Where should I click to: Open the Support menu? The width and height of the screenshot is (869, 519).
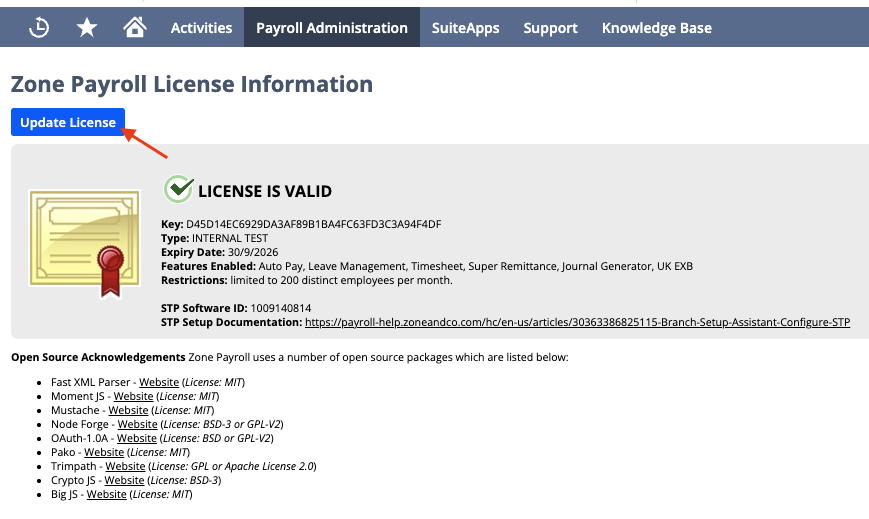pos(550,28)
